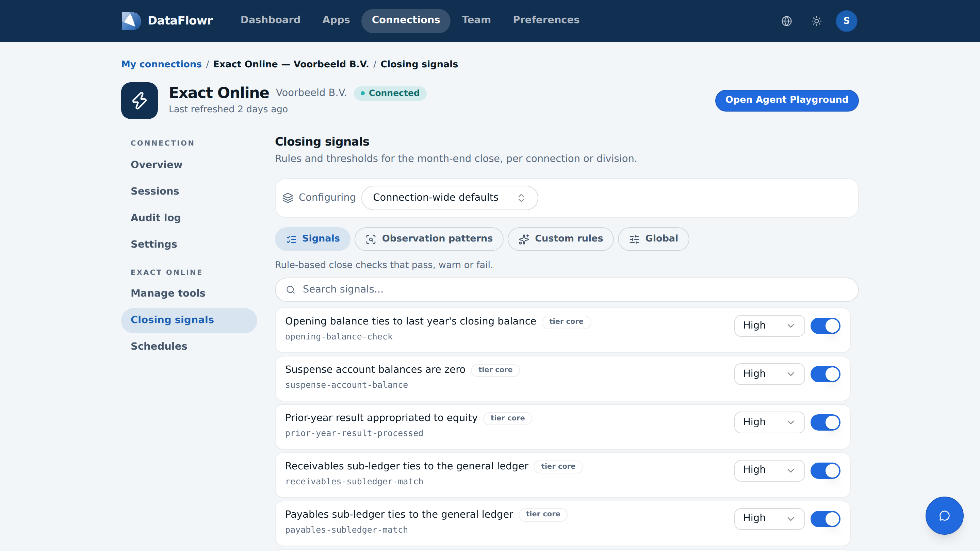Switch to the Signals tab
The height and width of the screenshot is (551, 980).
coord(312,239)
